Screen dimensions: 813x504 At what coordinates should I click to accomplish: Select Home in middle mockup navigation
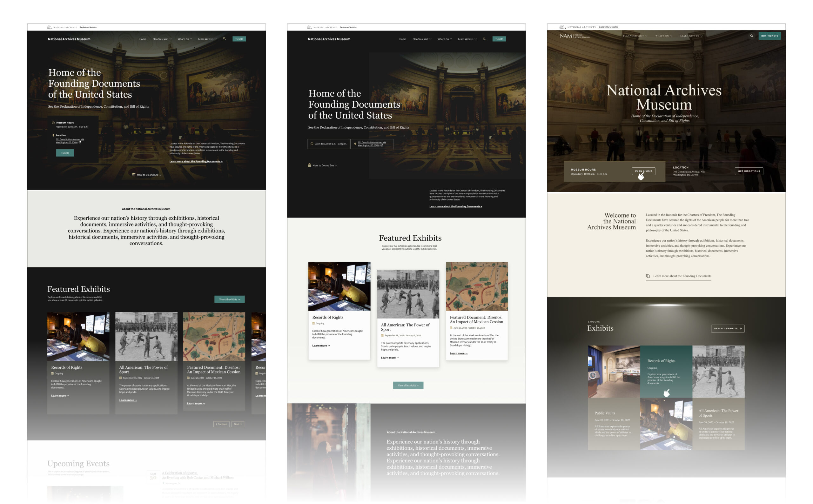tap(403, 39)
